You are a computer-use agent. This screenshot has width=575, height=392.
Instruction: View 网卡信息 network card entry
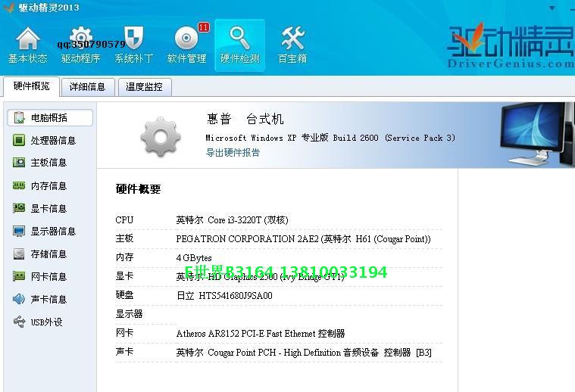48,277
